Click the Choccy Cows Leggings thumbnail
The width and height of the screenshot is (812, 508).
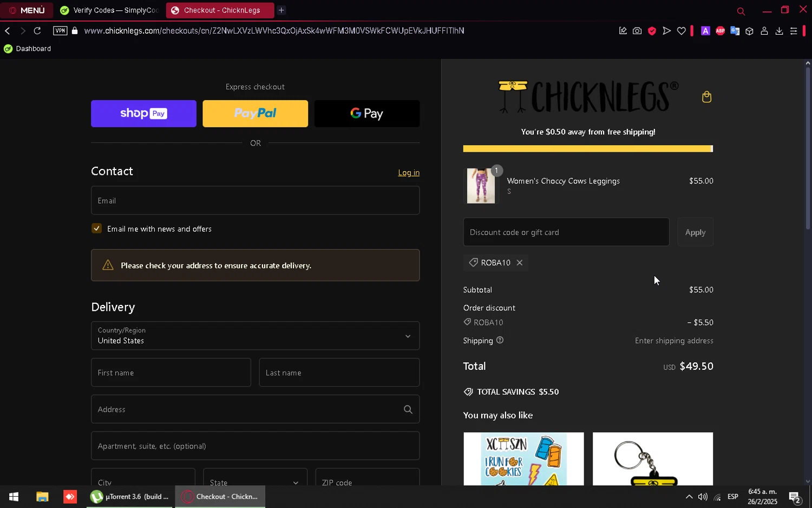(x=481, y=186)
